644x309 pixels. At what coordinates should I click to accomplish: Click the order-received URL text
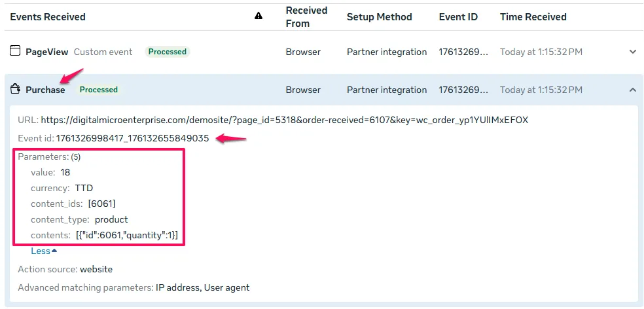pyautogui.click(x=284, y=120)
